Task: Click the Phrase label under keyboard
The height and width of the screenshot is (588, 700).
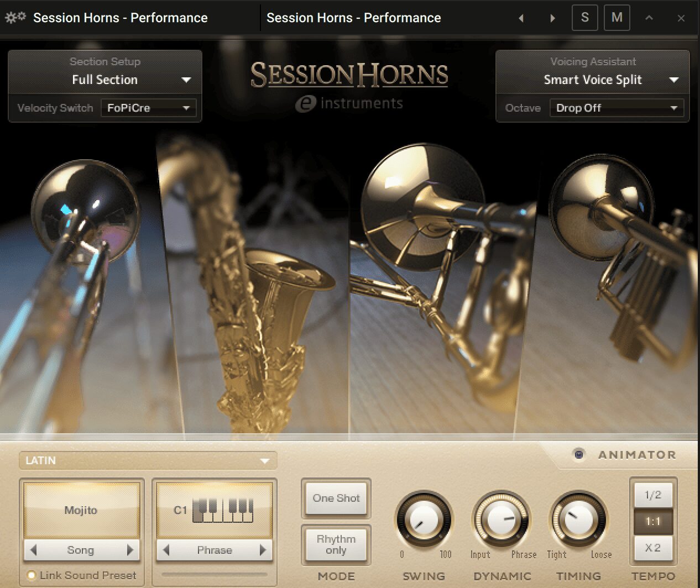Action: (x=215, y=550)
